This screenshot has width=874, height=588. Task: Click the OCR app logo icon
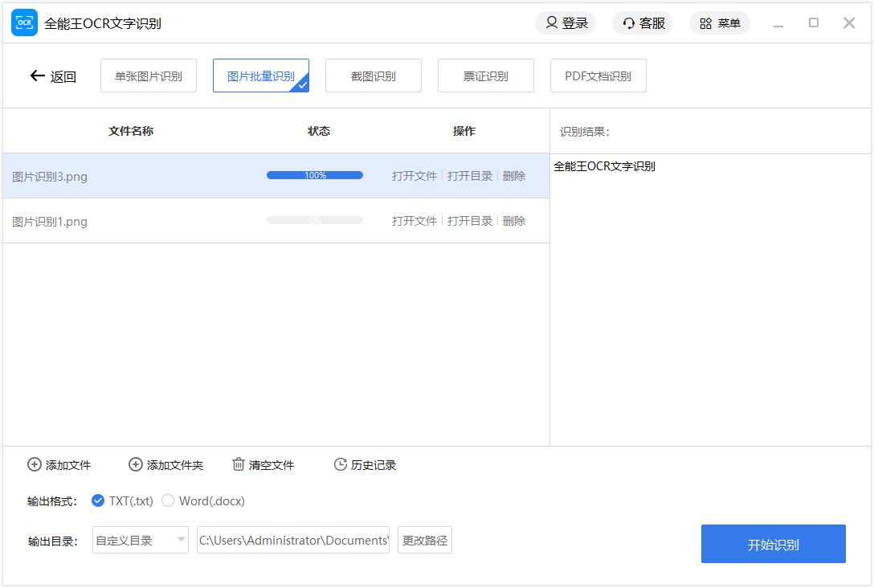(24, 23)
